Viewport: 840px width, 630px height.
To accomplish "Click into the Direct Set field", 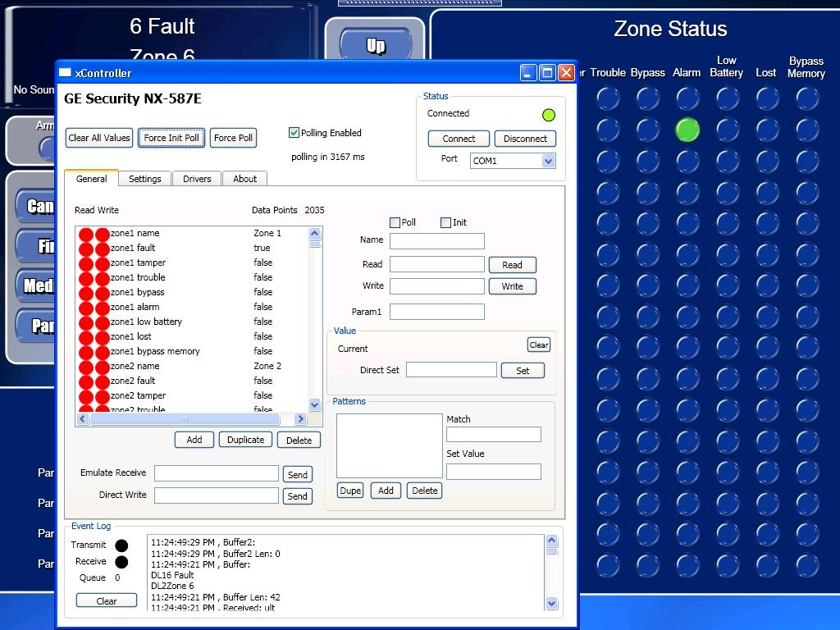I will coord(452,370).
